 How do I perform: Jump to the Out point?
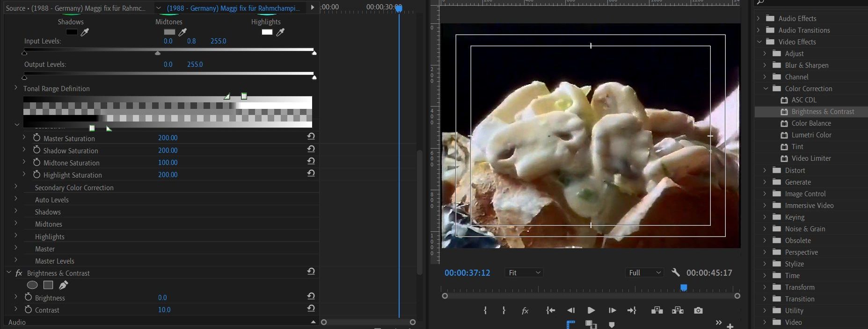point(632,310)
